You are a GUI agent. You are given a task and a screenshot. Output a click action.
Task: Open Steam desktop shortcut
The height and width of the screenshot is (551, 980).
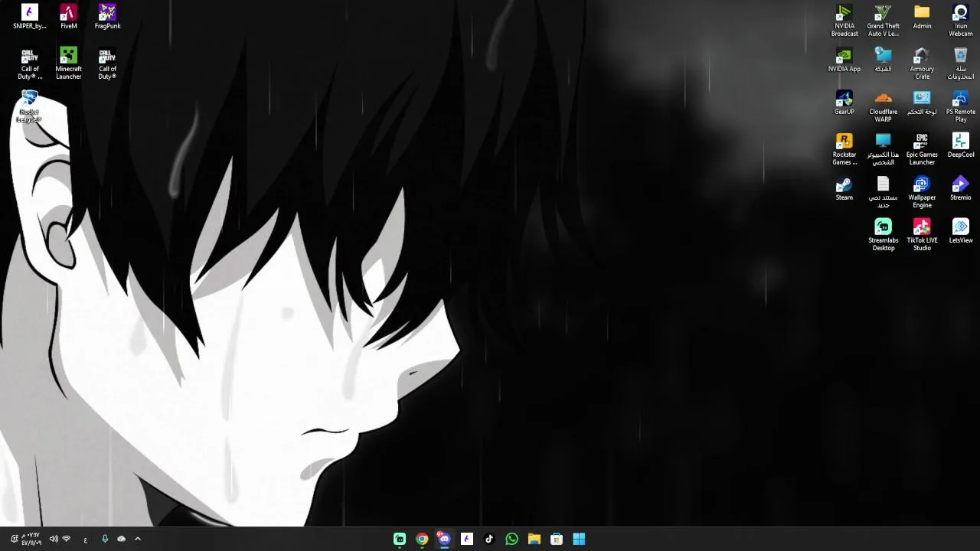click(x=844, y=188)
